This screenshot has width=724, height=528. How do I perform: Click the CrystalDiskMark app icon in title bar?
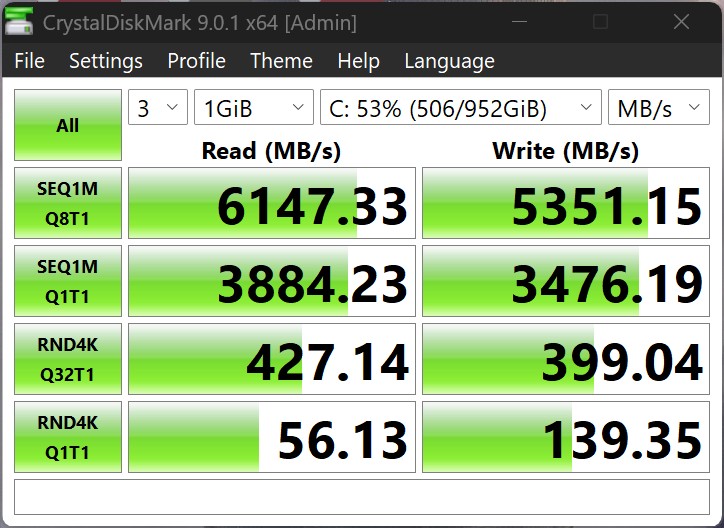(19, 21)
